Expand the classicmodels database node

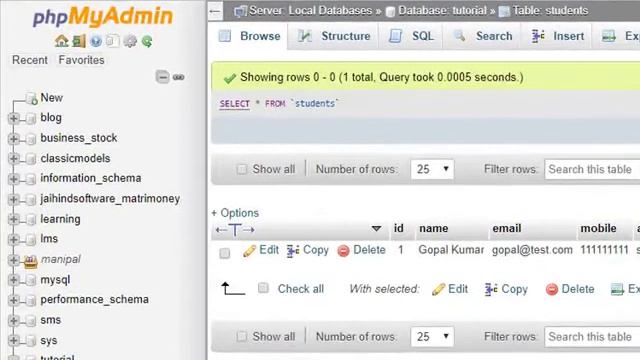tap(13, 158)
